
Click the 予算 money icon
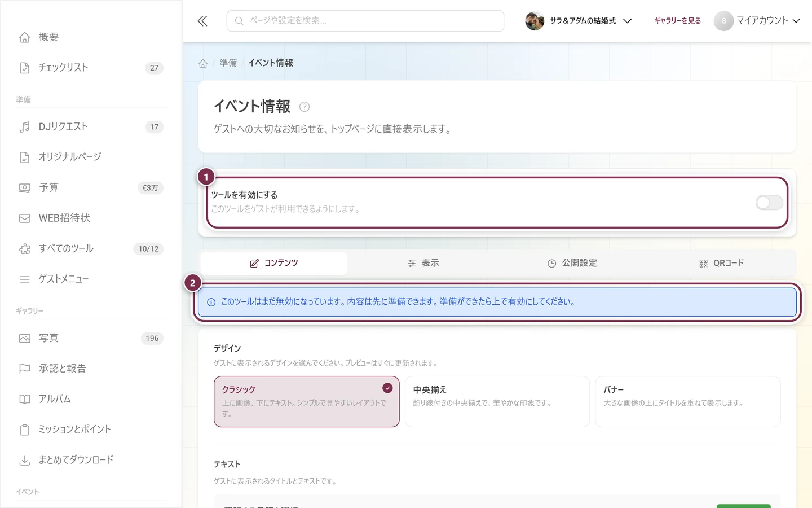click(25, 188)
